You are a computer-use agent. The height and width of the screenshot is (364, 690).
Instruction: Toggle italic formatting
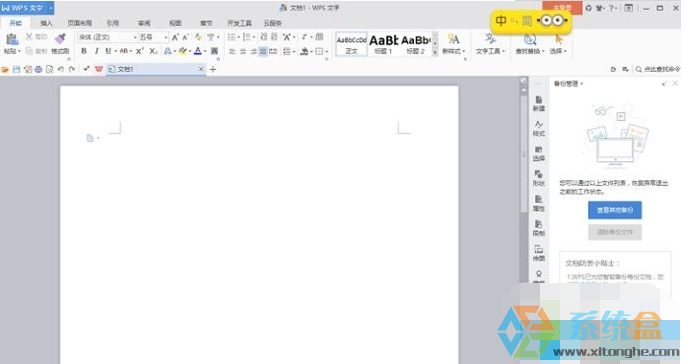[96, 51]
